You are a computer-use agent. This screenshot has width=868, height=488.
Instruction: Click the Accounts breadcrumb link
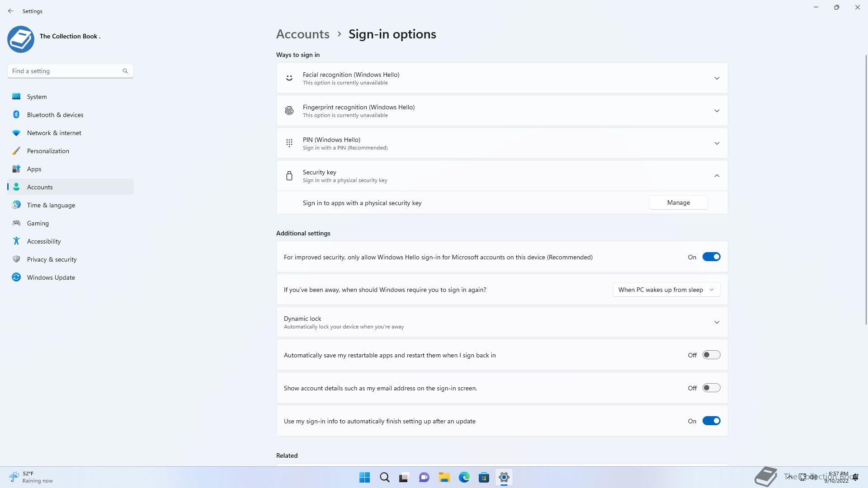point(302,34)
